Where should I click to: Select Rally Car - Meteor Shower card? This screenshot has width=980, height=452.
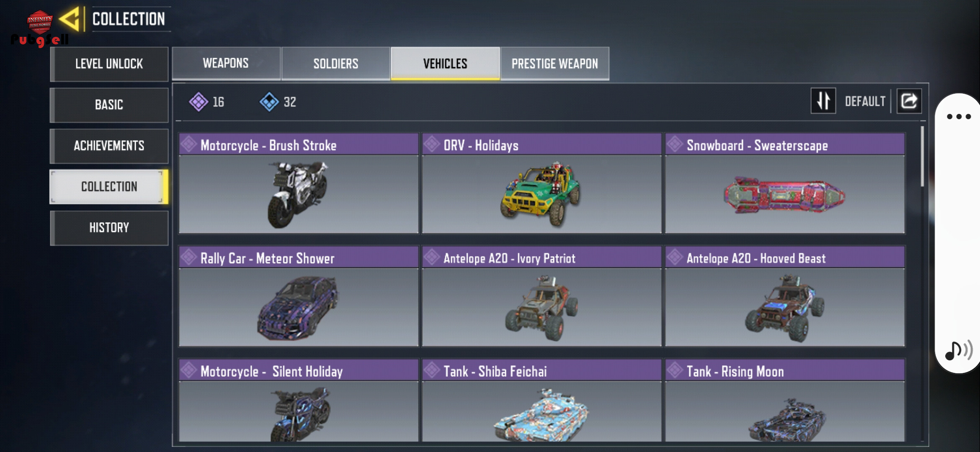(299, 296)
